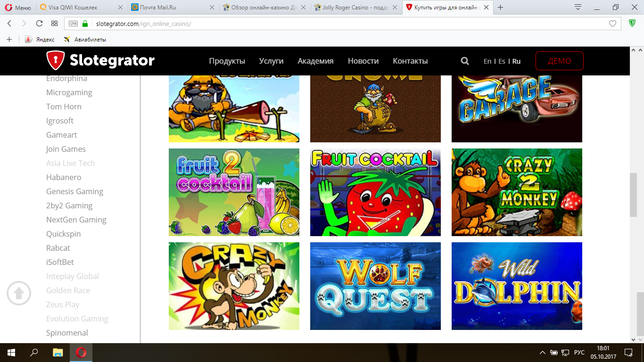Screen dimensions: 644x362
Task: Switch to the Jolly Roger Casino tab
Action: [356, 8]
